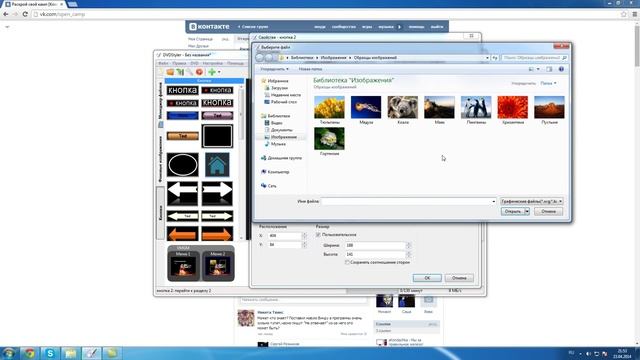Viewport: 640px width, 360px height.
Task: Click the wrench options icon in DVDStyler toolbar
Action: tap(189, 72)
